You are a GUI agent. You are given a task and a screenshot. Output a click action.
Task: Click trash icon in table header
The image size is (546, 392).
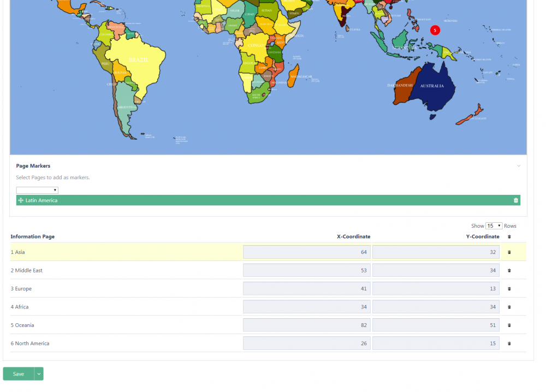[509, 237]
